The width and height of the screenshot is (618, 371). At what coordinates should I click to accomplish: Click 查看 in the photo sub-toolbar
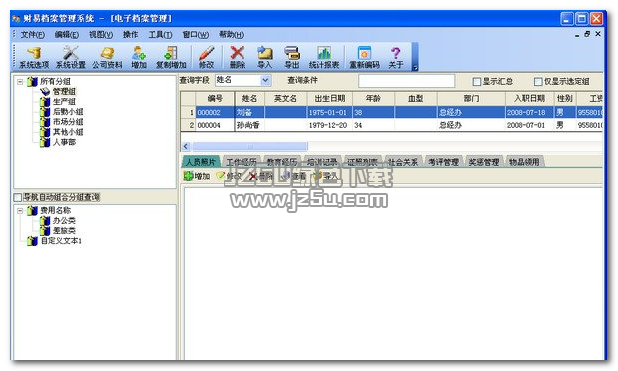pyautogui.click(x=293, y=176)
